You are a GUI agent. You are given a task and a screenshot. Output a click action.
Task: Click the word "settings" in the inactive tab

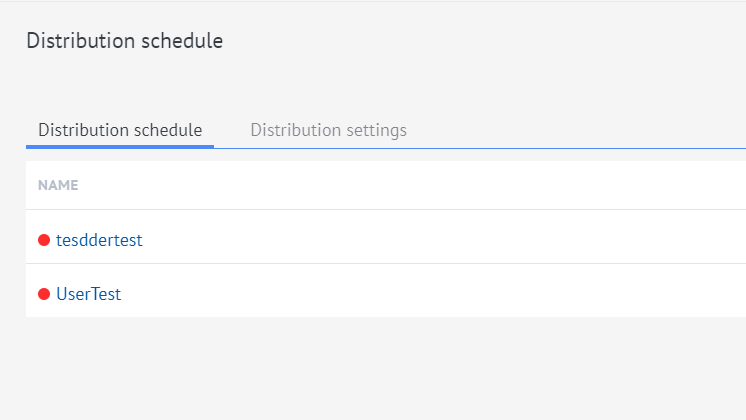click(375, 130)
